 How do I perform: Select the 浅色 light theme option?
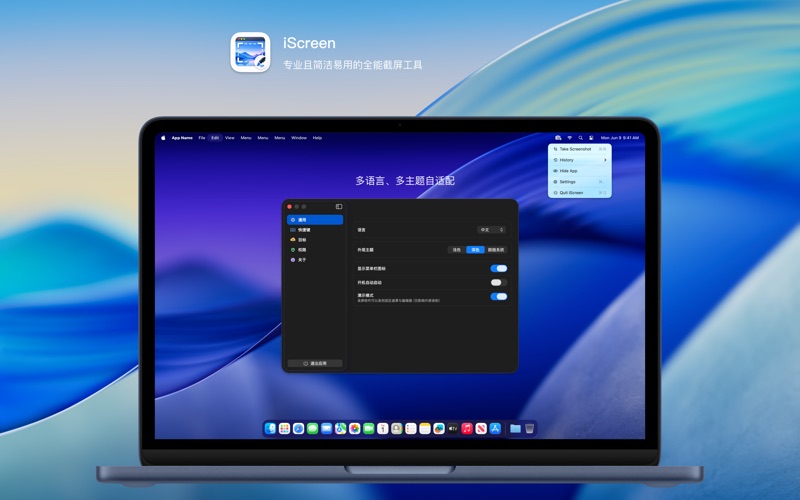(x=457, y=250)
